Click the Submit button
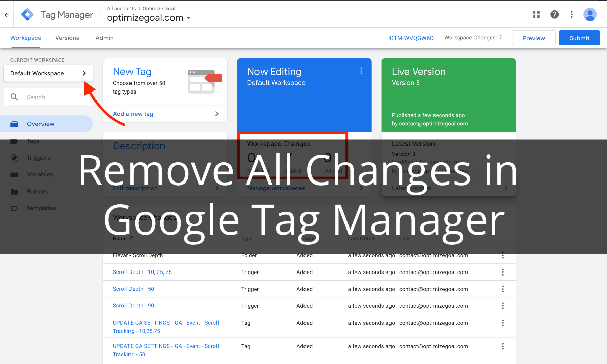 (x=579, y=38)
